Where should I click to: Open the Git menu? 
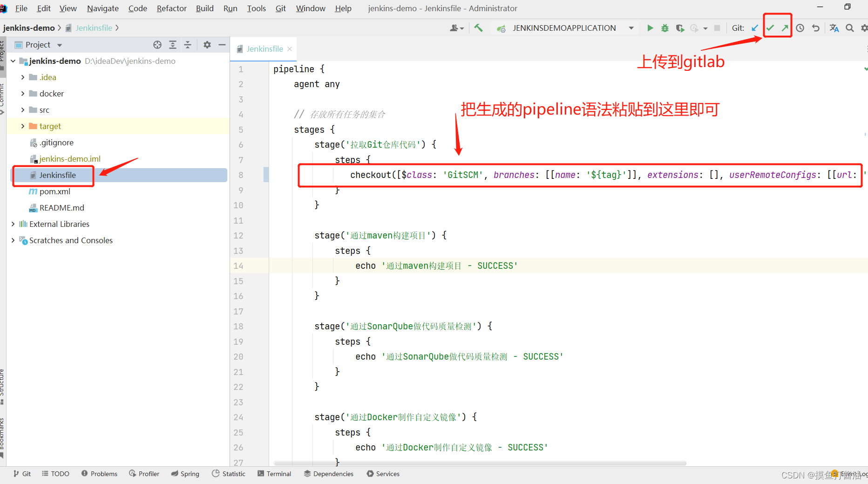pyautogui.click(x=281, y=8)
